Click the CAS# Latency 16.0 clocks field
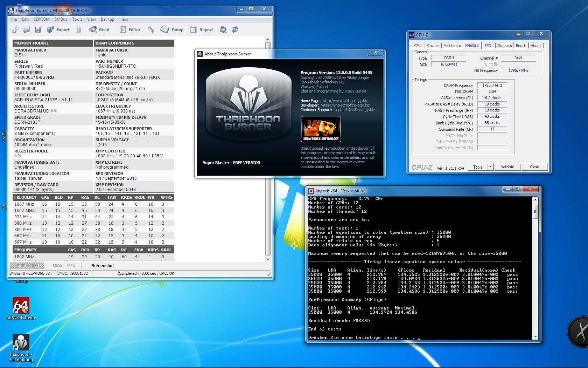This screenshot has width=588, height=368. click(x=492, y=98)
